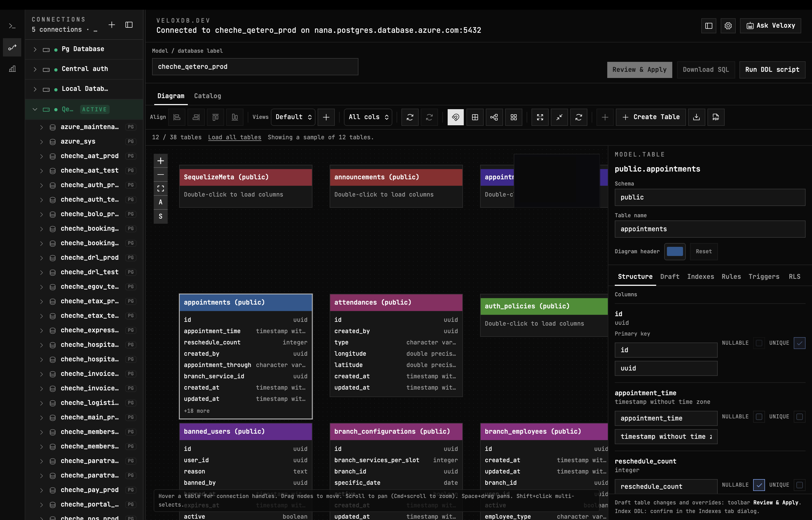Click the S button in canvas controls
The width and height of the screenshot is (812, 520).
coord(161,216)
